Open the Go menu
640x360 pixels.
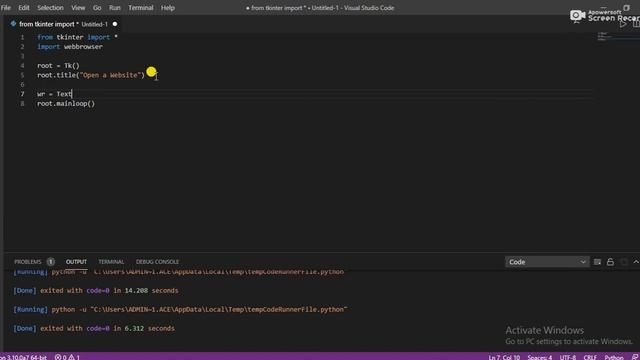pos(97,8)
